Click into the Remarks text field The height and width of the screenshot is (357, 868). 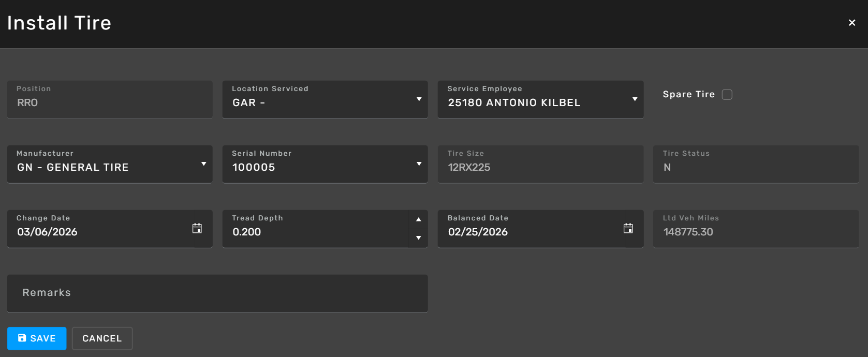[x=217, y=293]
